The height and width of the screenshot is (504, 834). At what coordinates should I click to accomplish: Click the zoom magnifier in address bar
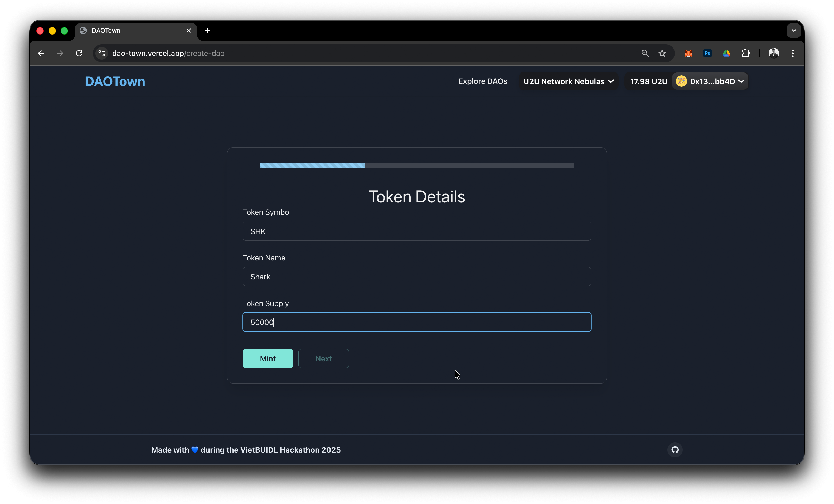[645, 53]
